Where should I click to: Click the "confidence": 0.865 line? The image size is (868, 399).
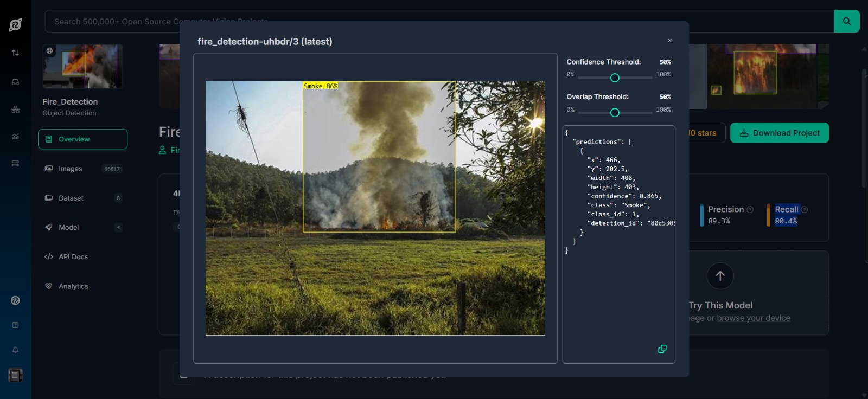624,196
